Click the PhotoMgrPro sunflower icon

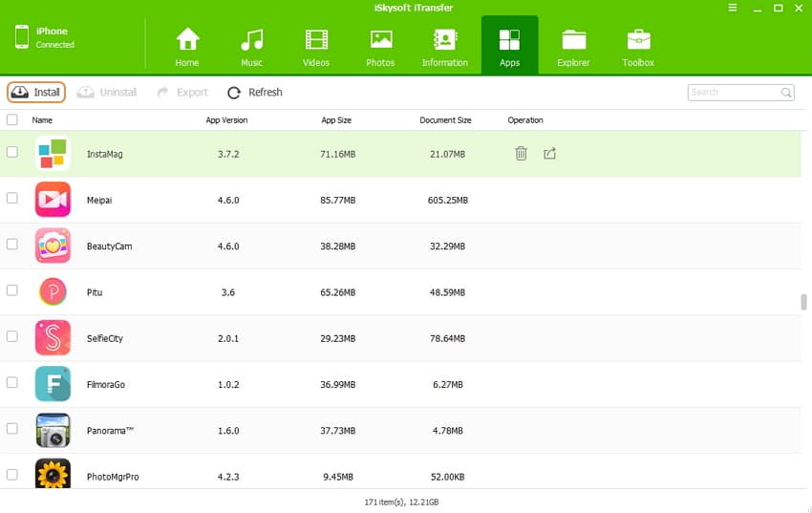pos(53,473)
